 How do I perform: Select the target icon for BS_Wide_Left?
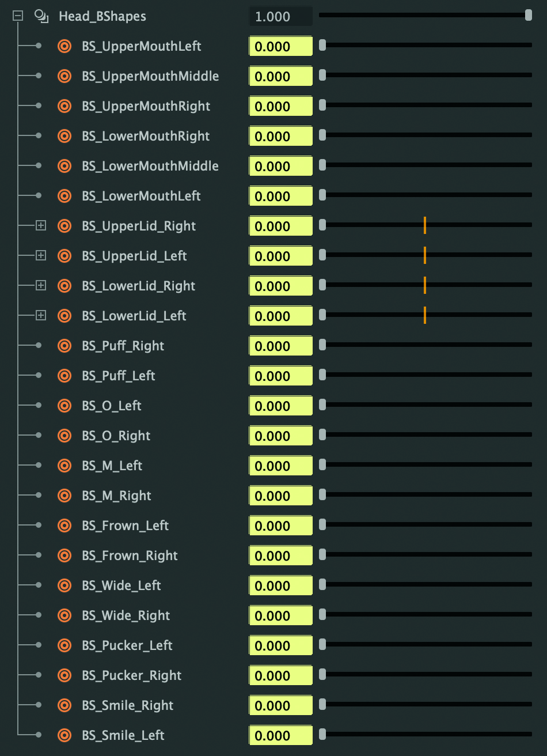(x=64, y=585)
